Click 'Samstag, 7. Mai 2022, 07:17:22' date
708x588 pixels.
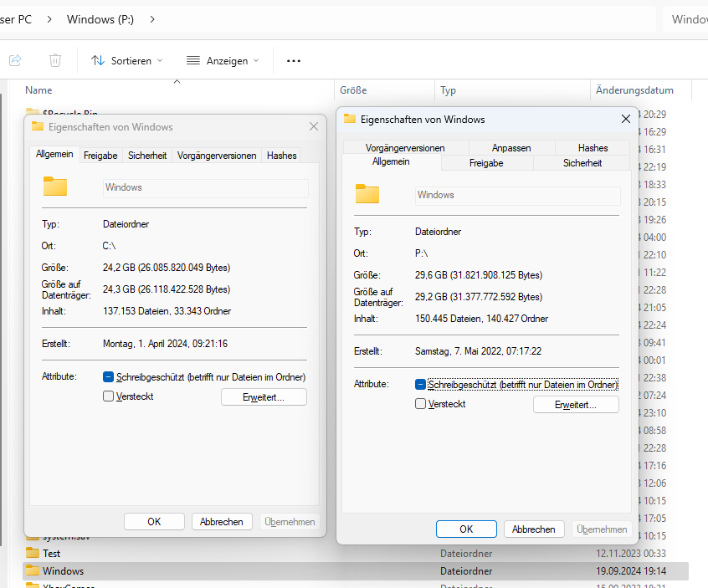pyautogui.click(x=478, y=351)
